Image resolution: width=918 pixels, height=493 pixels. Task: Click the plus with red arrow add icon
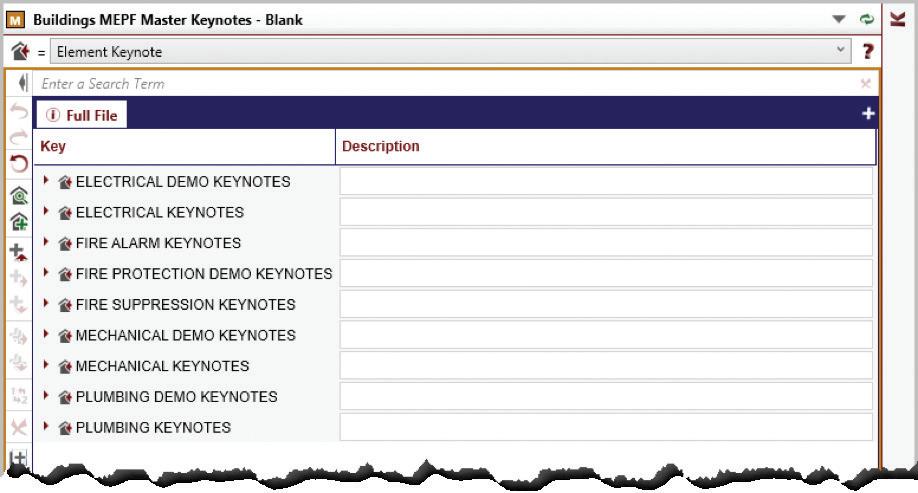point(19,252)
